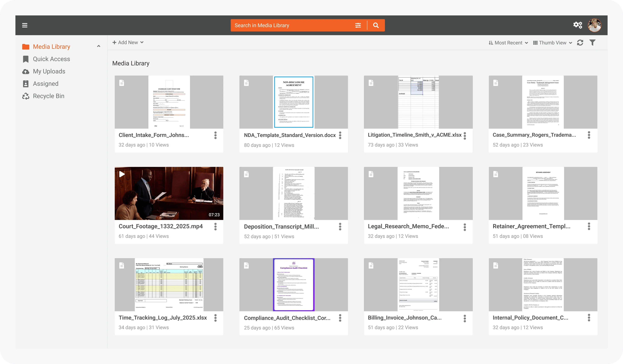The image size is (623, 364).
Task: Open options menu for Case_Summary_Rogers_Tradema
Action: (x=589, y=135)
